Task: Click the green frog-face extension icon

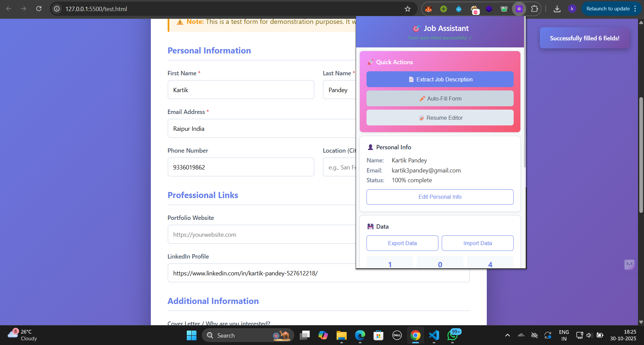Action: click(x=504, y=9)
